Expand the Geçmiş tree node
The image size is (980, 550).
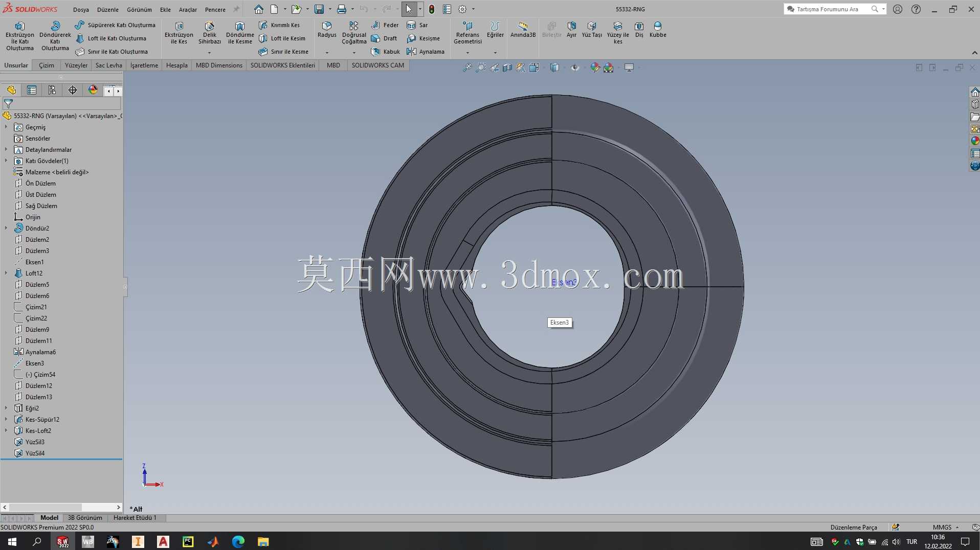(6, 127)
